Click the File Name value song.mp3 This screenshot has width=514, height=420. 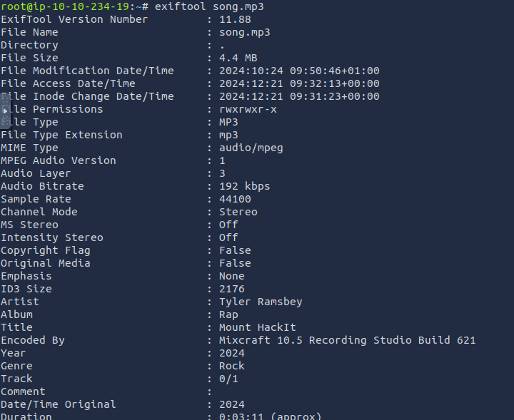[244, 32]
